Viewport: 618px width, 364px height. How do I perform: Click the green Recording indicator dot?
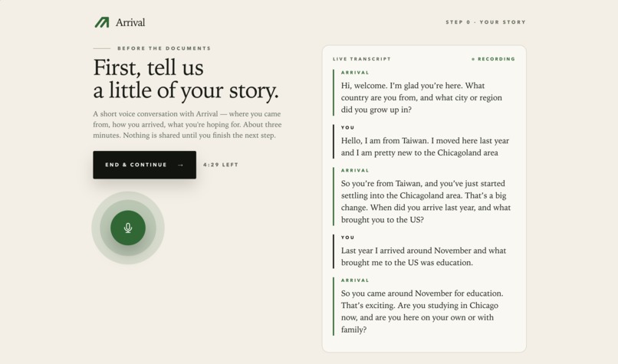[x=473, y=59]
